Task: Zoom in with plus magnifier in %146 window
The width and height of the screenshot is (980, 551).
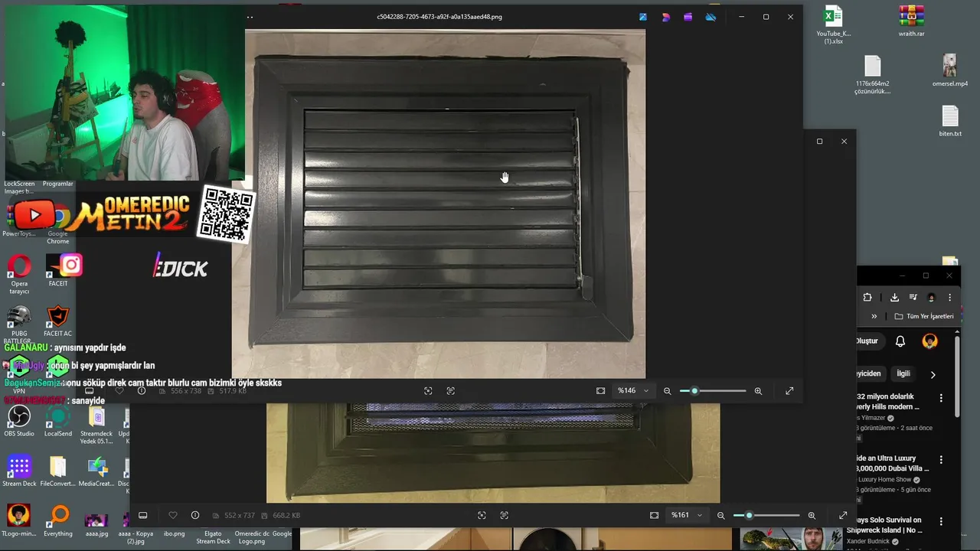Action: 758,390
